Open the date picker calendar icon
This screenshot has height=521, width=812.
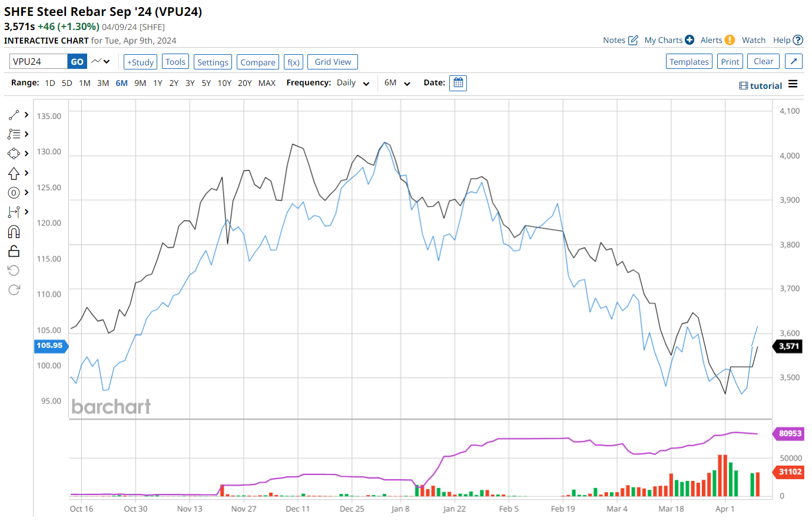pos(458,83)
